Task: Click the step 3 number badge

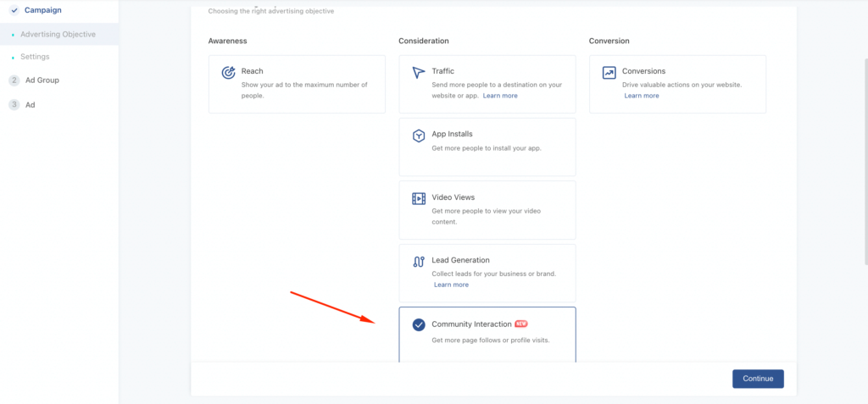Action: pos(14,104)
